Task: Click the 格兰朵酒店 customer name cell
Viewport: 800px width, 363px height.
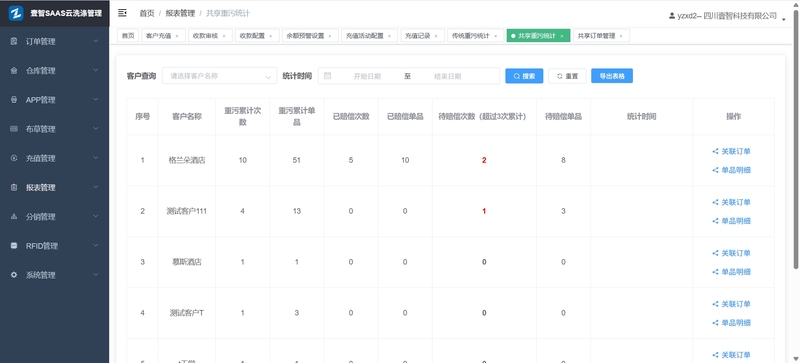Action: pos(187,160)
